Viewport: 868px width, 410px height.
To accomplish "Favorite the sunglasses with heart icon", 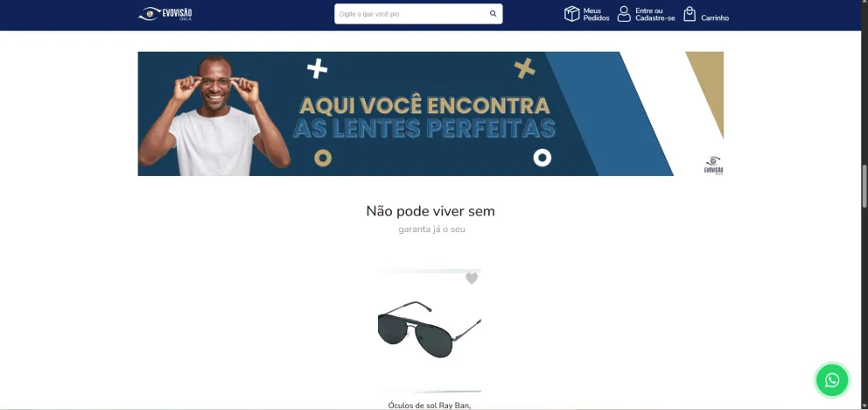I will [472, 278].
